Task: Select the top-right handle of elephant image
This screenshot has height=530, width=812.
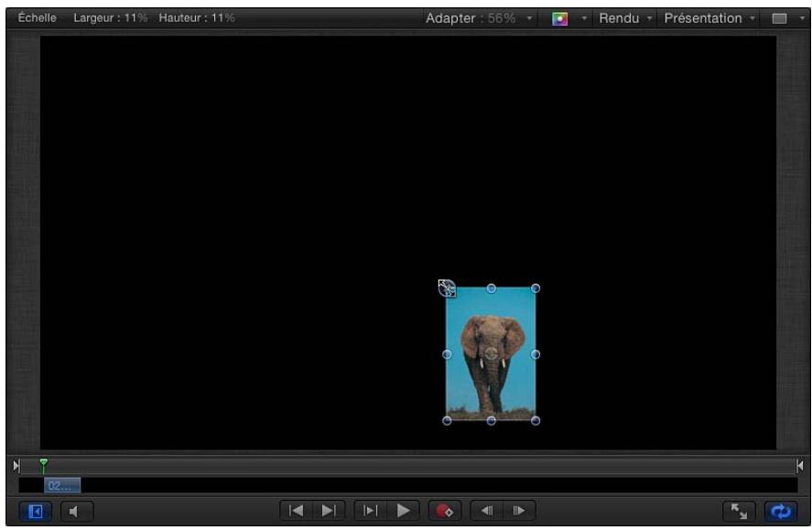Action: (x=536, y=288)
